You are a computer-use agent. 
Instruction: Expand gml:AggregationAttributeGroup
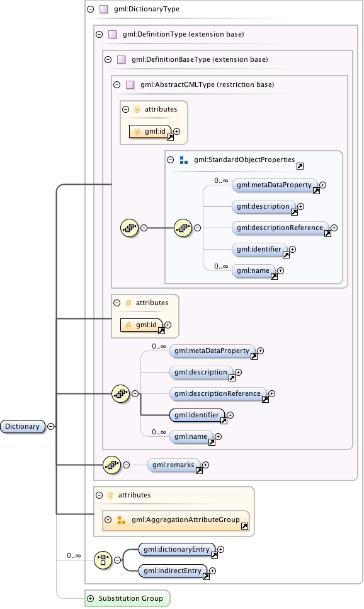pyautogui.click(x=108, y=519)
